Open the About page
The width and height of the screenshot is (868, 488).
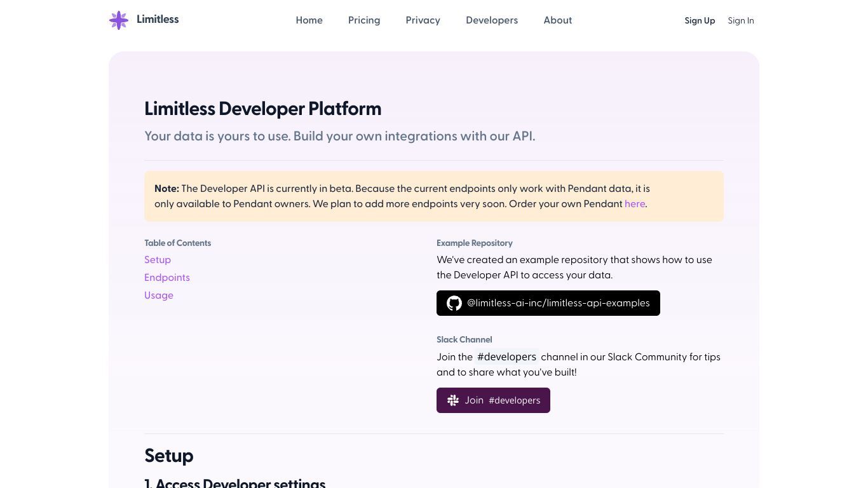tap(558, 20)
